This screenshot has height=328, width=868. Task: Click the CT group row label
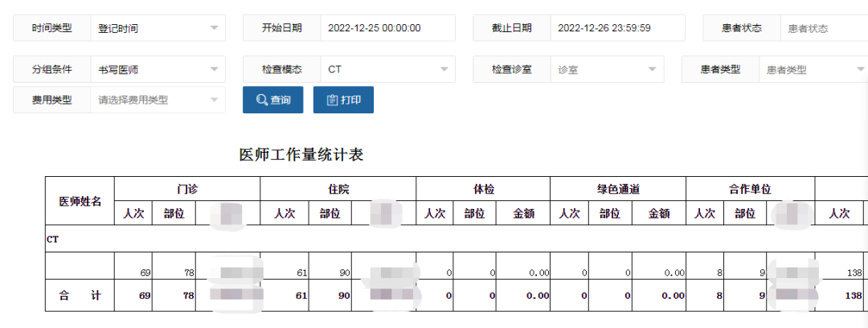[x=52, y=240]
